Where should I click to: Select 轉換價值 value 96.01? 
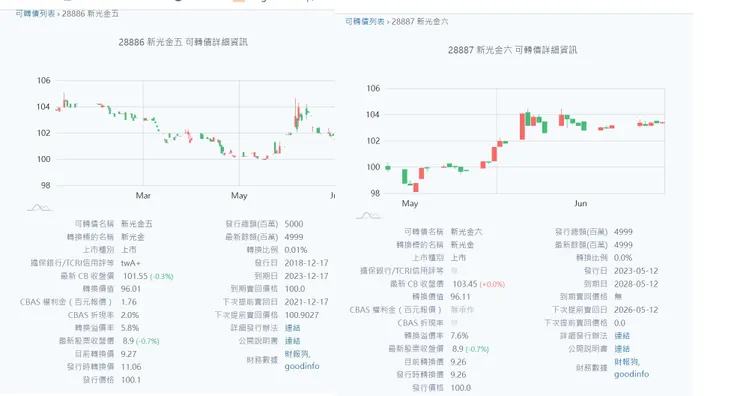click(x=131, y=289)
